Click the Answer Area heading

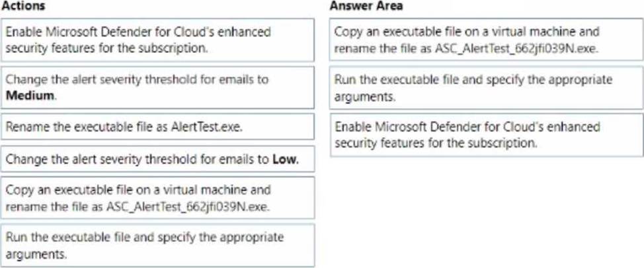pyautogui.click(x=366, y=6)
